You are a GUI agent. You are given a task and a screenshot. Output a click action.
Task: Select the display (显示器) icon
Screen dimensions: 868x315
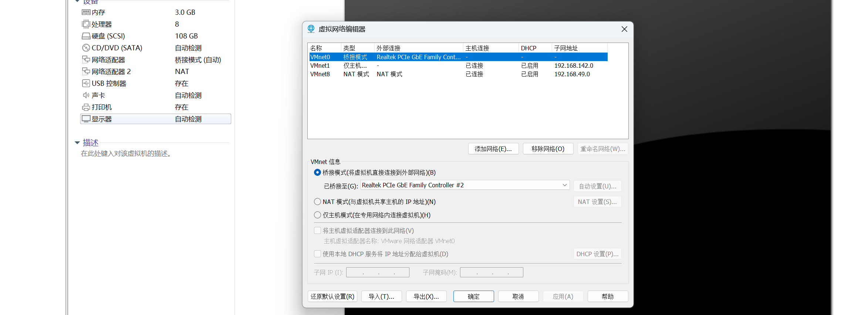86,119
